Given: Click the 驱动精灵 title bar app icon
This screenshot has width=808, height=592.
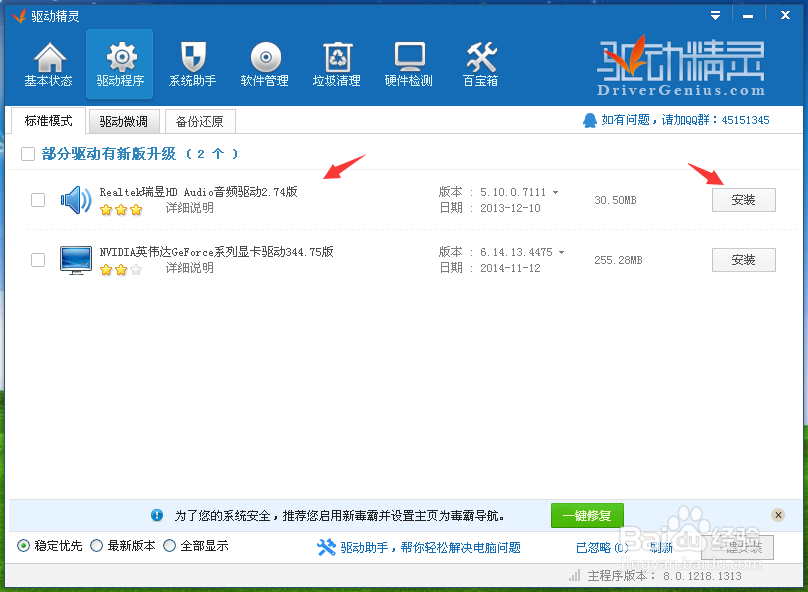Looking at the screenshot, I should coord(19,16).
